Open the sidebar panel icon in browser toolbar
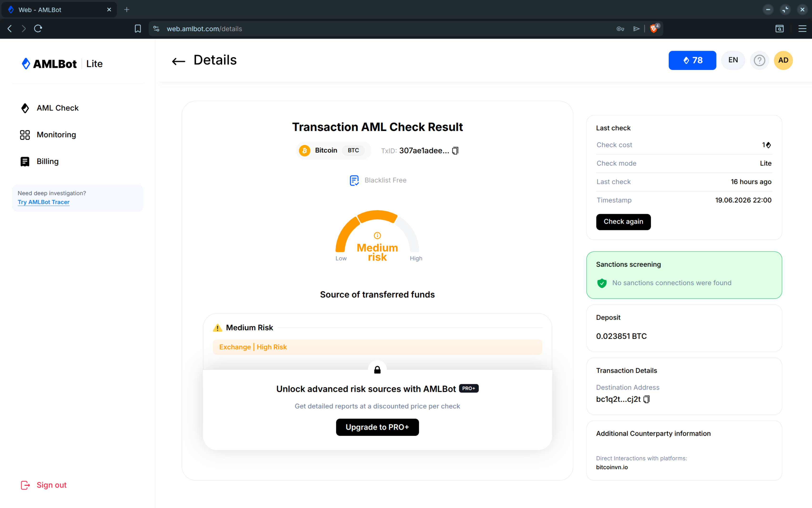Viewport: 812px width, 508px height. [x=779, y=29]
